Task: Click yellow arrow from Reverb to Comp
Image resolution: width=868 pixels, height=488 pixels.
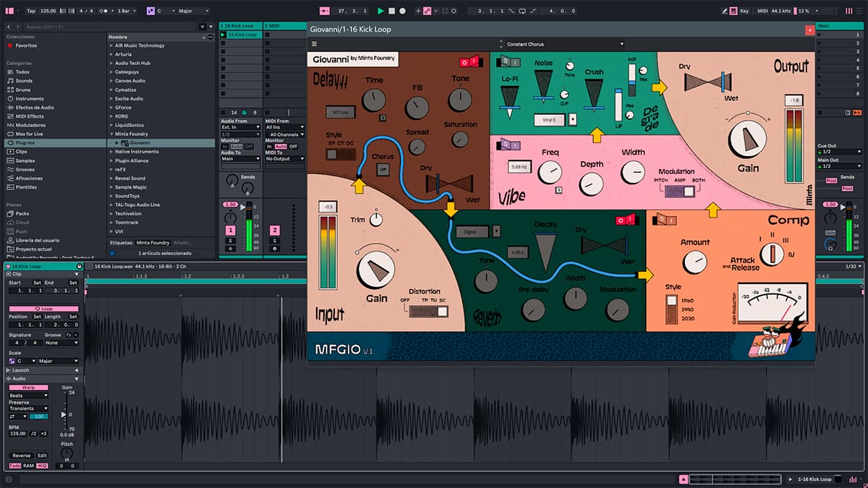Action: coord(644,275)
